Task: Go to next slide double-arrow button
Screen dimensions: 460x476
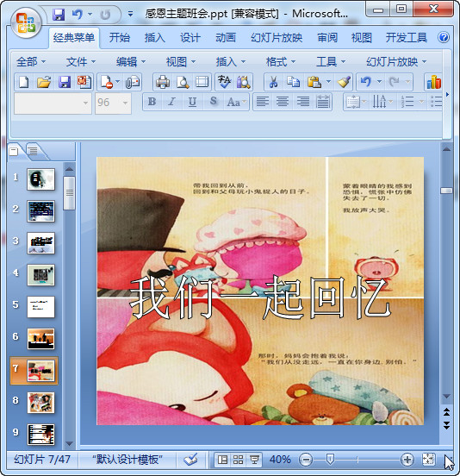Action: (446, 425)
